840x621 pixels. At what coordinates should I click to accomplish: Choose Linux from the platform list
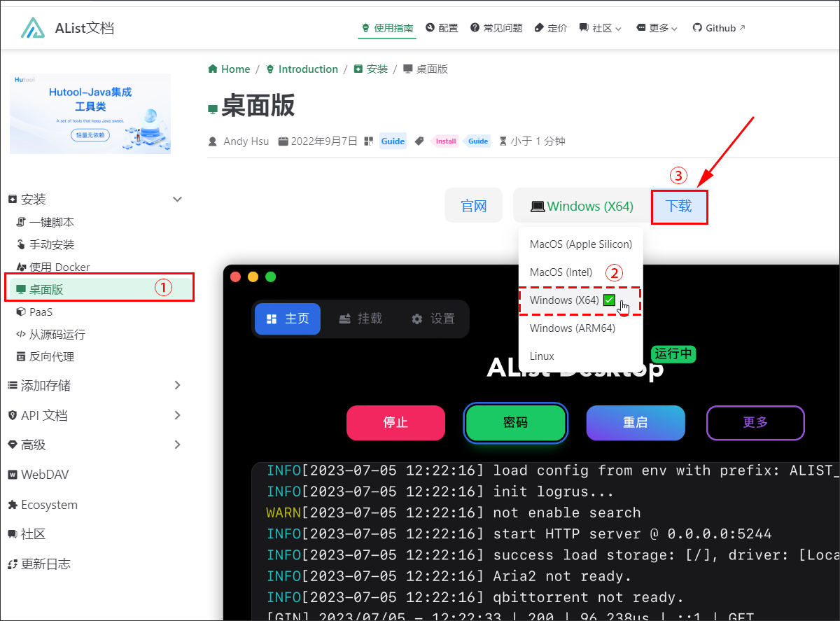[x=542, y=356]
